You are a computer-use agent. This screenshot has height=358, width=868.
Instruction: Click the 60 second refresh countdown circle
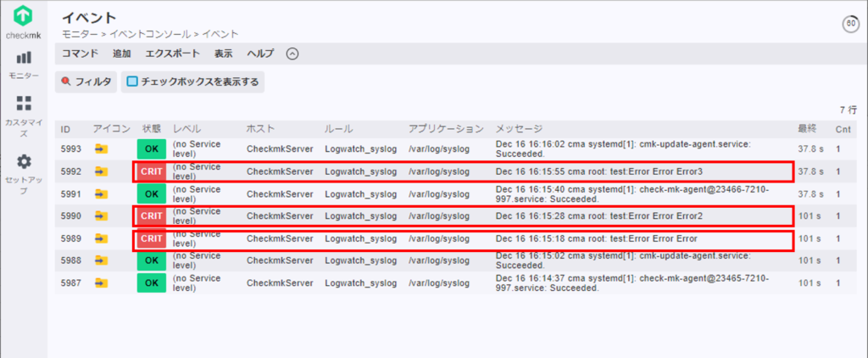click(850, 25)
